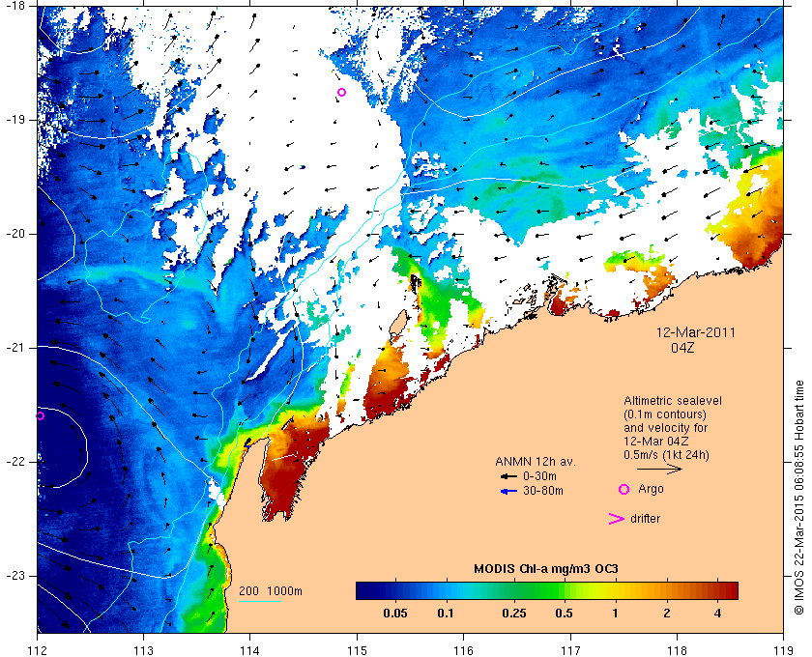Viewport: 812px width, 657px height.
Task: Click the '0.5m/s (1kt 24h)' label
Action: tap(666, 455)
